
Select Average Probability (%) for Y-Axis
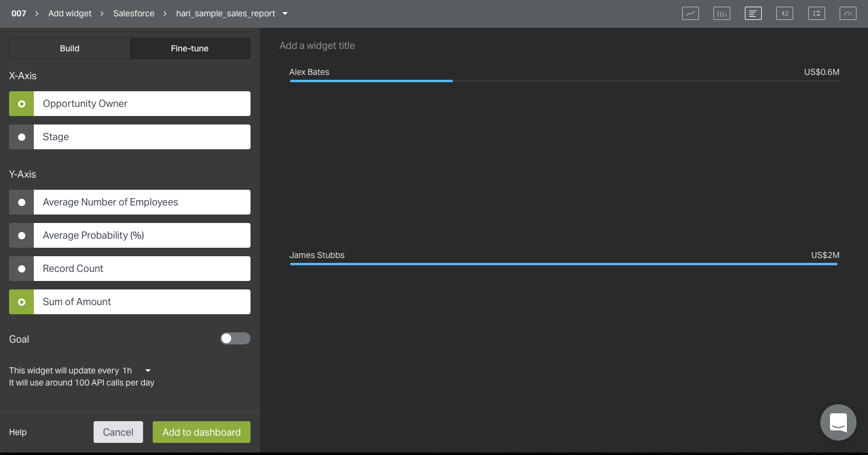coord(130,236)
